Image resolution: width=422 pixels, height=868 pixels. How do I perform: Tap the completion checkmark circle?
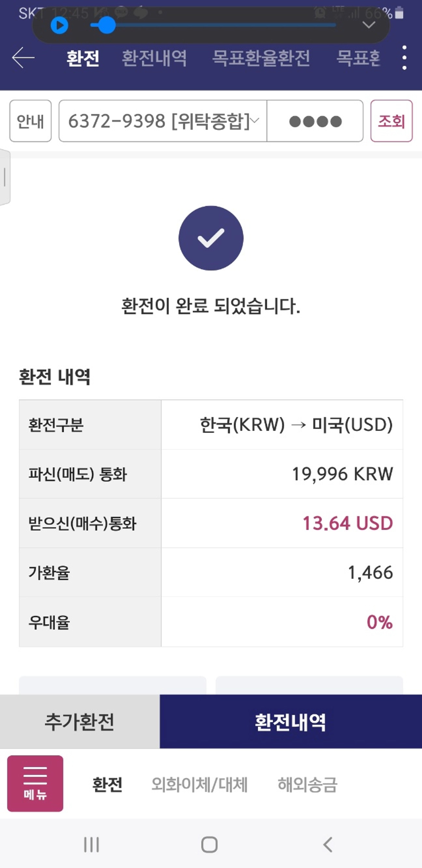[x=211, y=238]
